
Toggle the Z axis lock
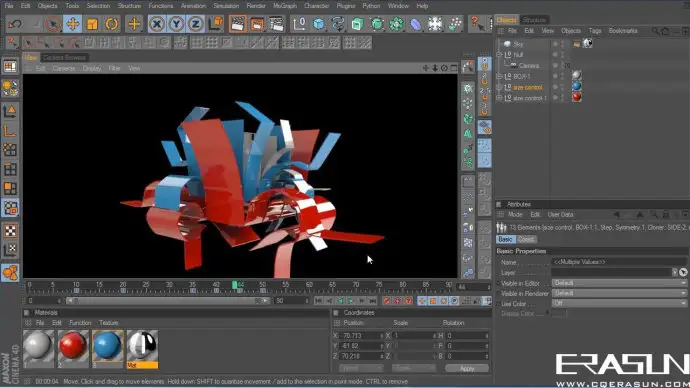coord(195,24)
